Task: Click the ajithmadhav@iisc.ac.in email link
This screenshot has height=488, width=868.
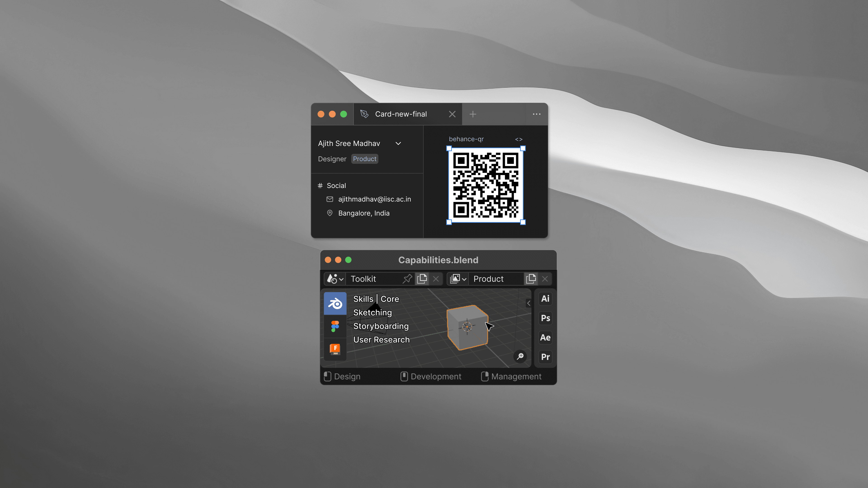Action: coord(374,199)
